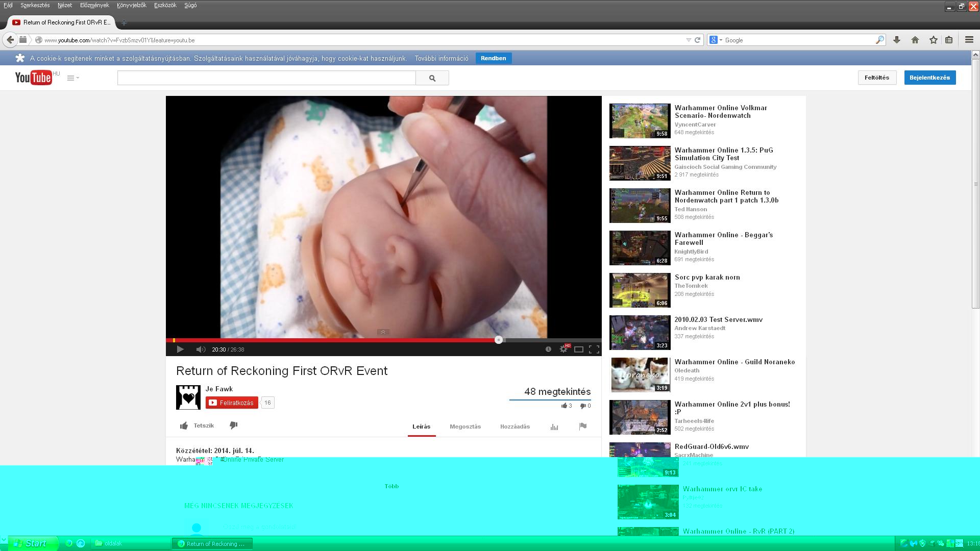The image size is (980, 551).
Task: Select the Hozzáadás tab
Action: click(515, 427)
